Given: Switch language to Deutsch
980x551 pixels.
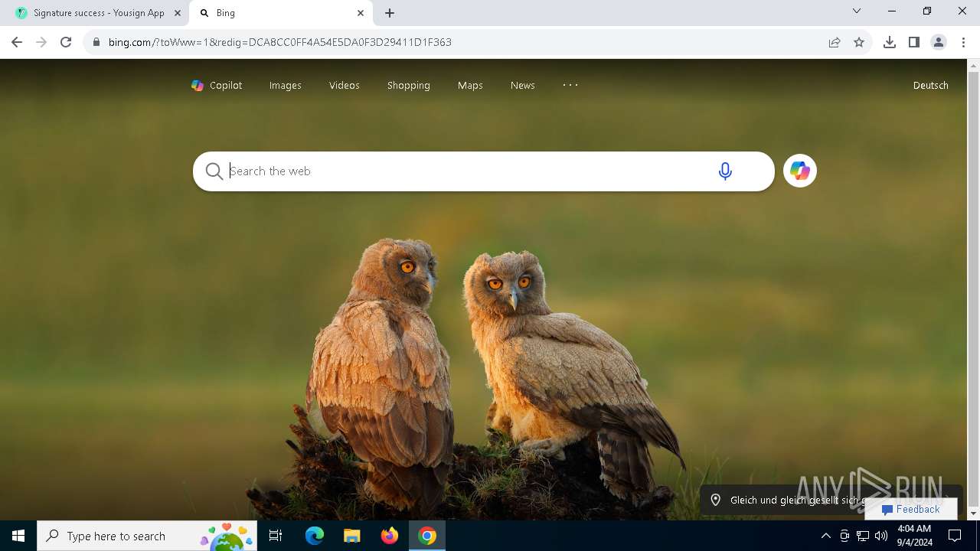Looking at the screenshot, I should coord(930,86).
